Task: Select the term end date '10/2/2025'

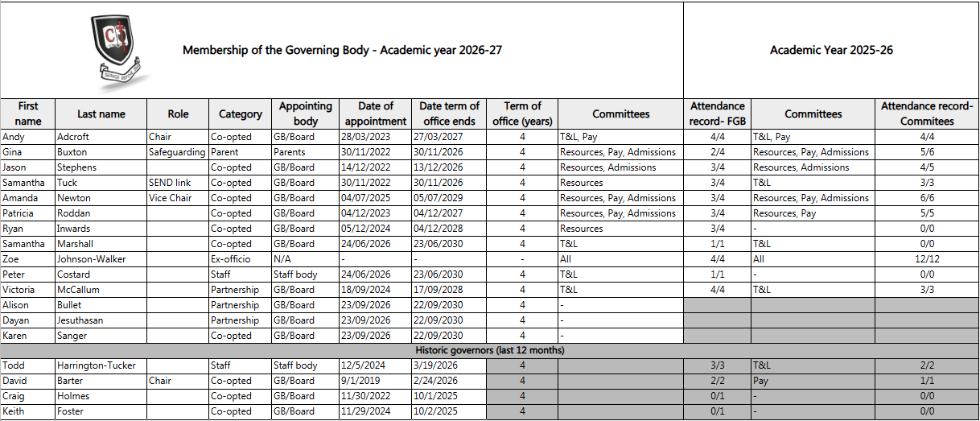Action: click(x=450, y=411)
